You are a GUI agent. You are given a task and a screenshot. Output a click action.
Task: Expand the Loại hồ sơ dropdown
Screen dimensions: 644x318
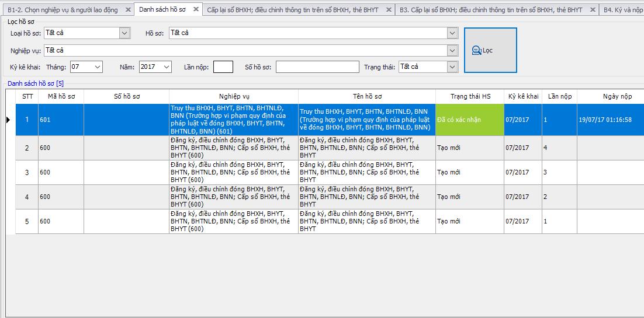(x=125, y=33)
